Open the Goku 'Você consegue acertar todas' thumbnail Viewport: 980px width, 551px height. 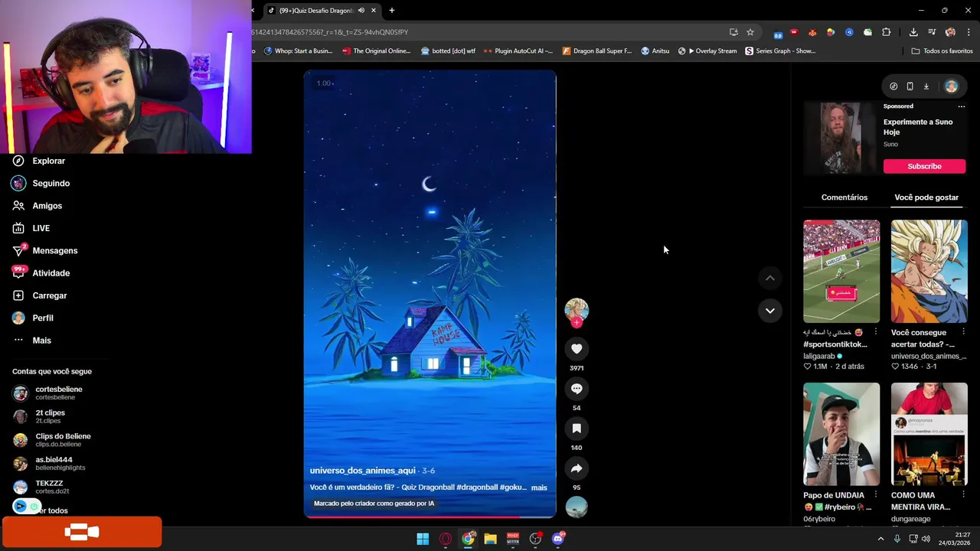pyautogui.click(x=929, y=271)
